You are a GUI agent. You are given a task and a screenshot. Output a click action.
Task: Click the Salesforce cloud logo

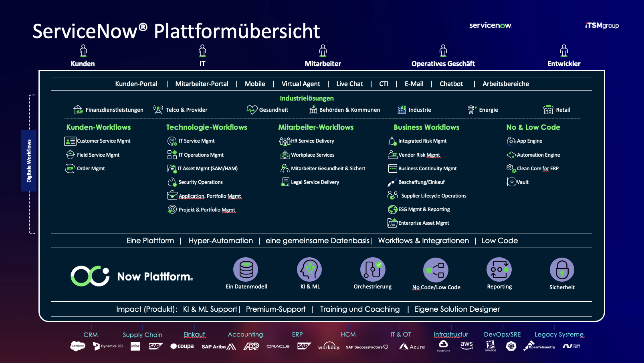[78, 346]
